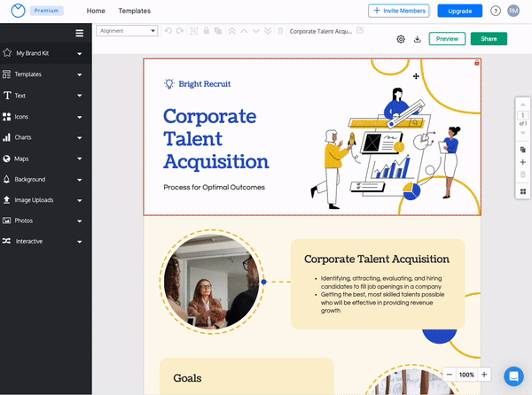Send object to back double-chevron

tap(268, 31)
